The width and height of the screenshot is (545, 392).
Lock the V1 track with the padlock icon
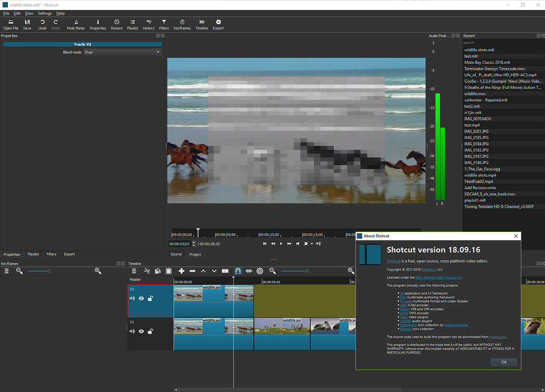point(150,331)
